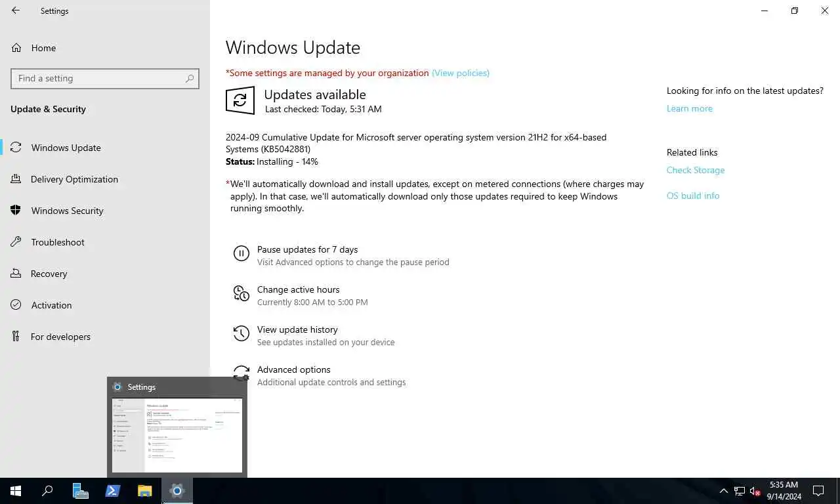840x504 pixels.
Task: Open taskbar Search
Action: 47,491
